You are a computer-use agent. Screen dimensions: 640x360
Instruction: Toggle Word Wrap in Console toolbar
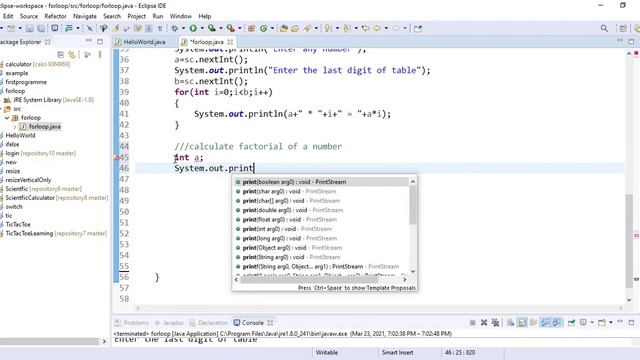(533, 322)
